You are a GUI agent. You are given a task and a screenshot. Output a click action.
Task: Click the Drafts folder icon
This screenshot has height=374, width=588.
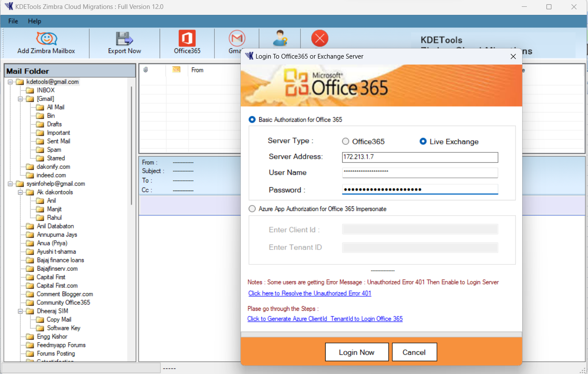pyautogui.click(x=40, y=124)
